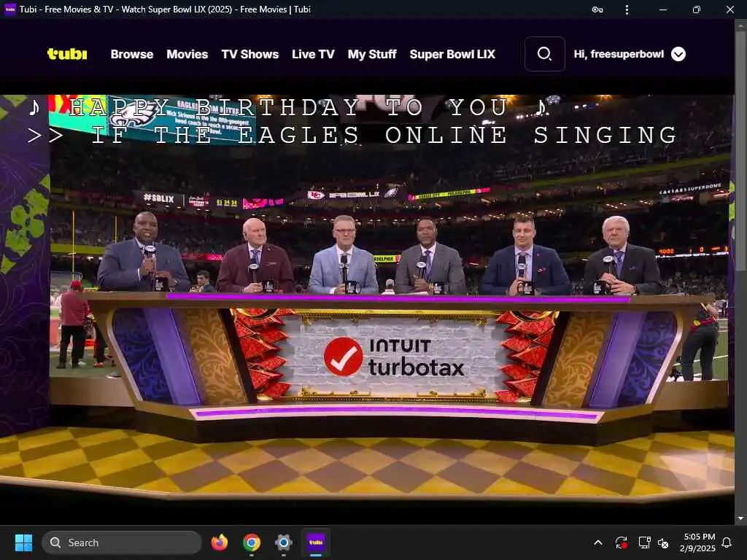Open My Stuff page

click(372, 54)
